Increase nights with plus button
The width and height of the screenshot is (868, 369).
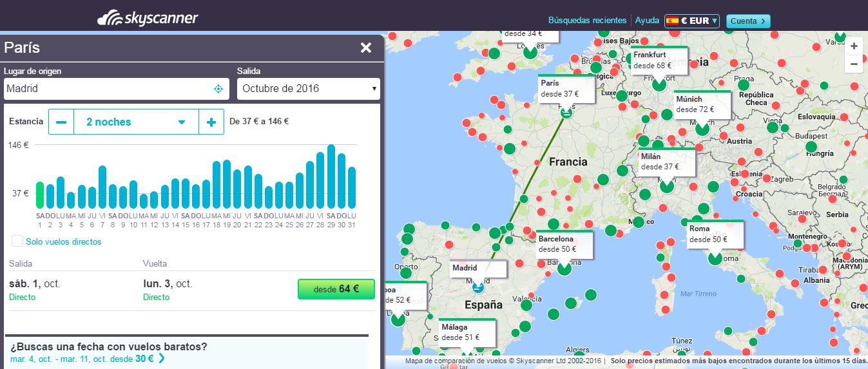[211, 122]
